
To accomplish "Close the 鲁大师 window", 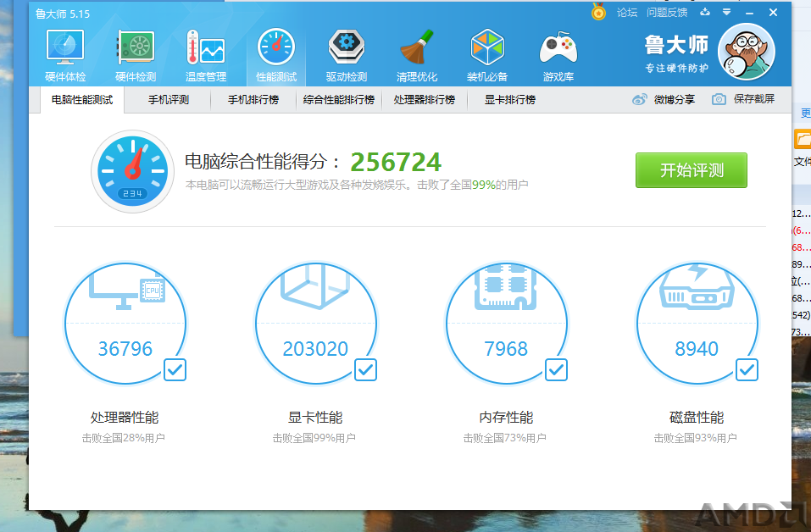I will pos(773,13).
